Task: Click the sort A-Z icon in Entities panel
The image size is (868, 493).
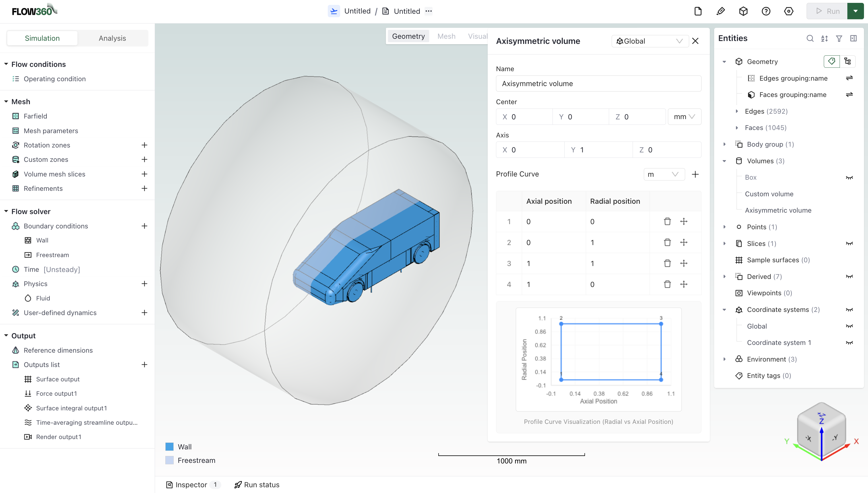Action: pos(824,38)
